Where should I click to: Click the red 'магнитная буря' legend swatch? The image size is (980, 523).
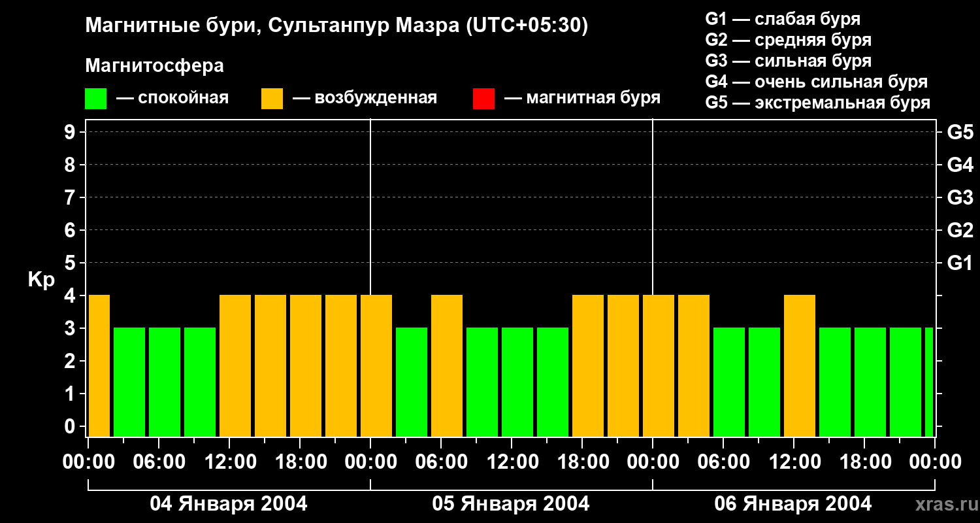pyautogui.click(x=483, y=99)
